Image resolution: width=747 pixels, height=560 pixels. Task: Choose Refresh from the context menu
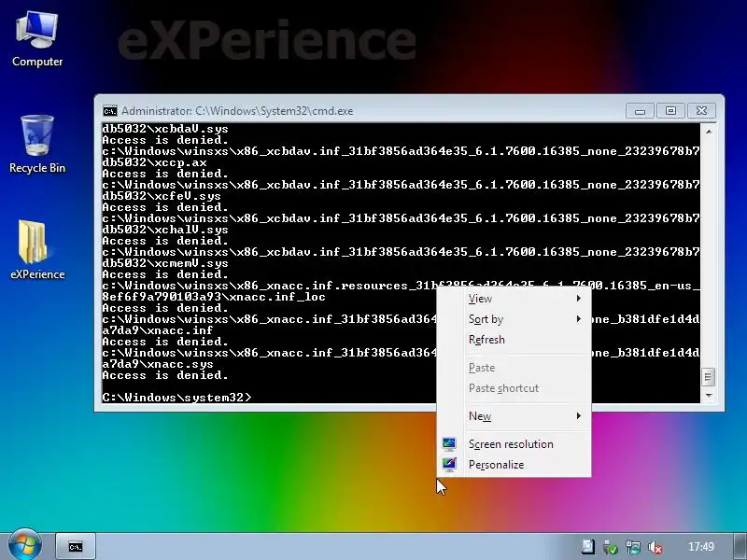click(514, 340)
